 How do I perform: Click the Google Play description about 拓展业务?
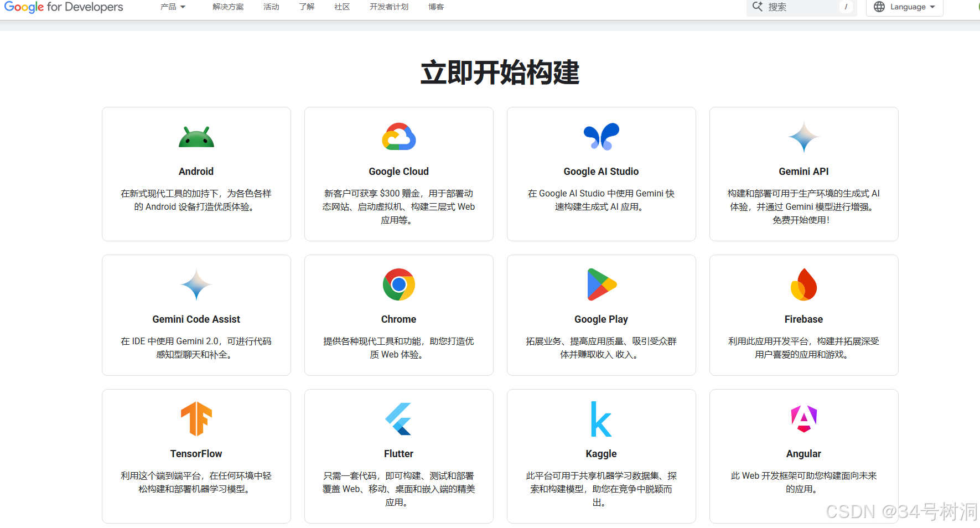point(601,348)
